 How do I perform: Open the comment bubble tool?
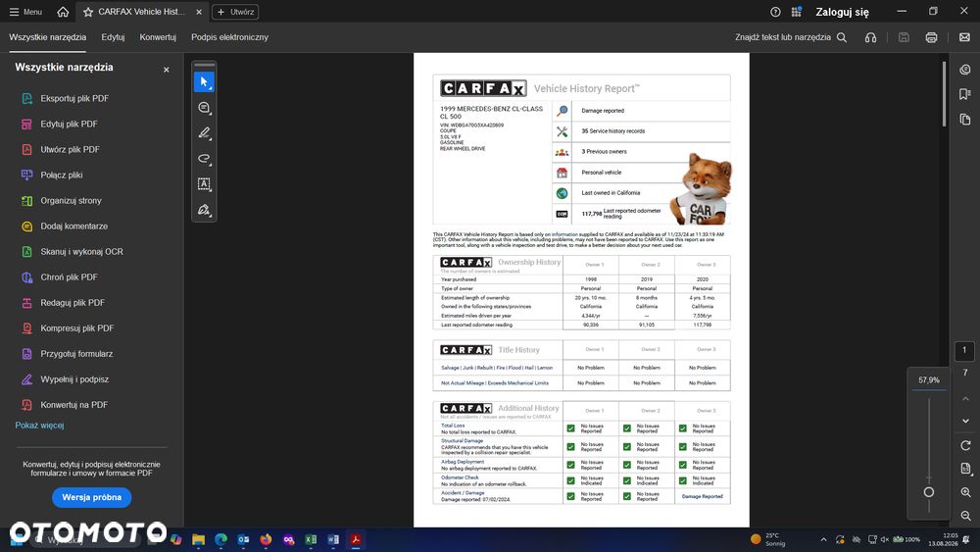coord(204,108)
